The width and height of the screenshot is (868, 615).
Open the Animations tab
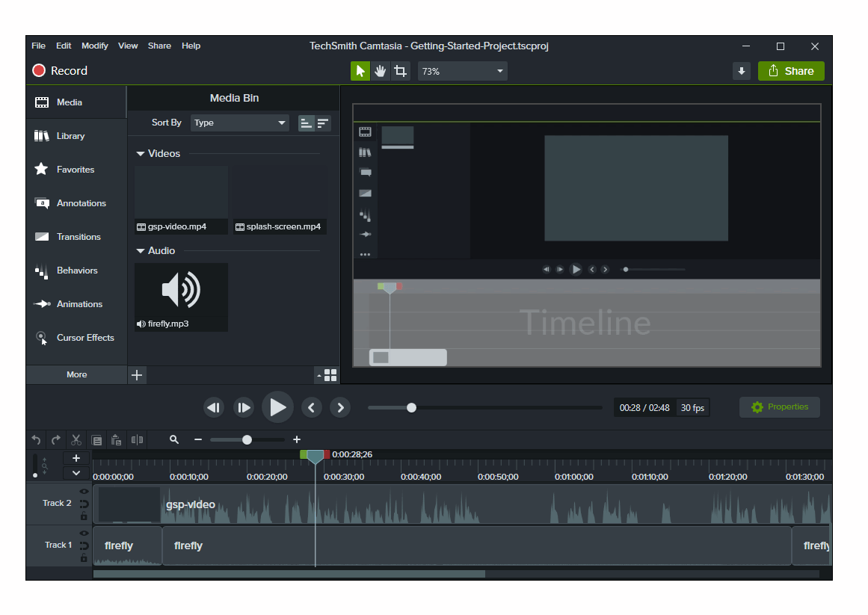point(76,304)
